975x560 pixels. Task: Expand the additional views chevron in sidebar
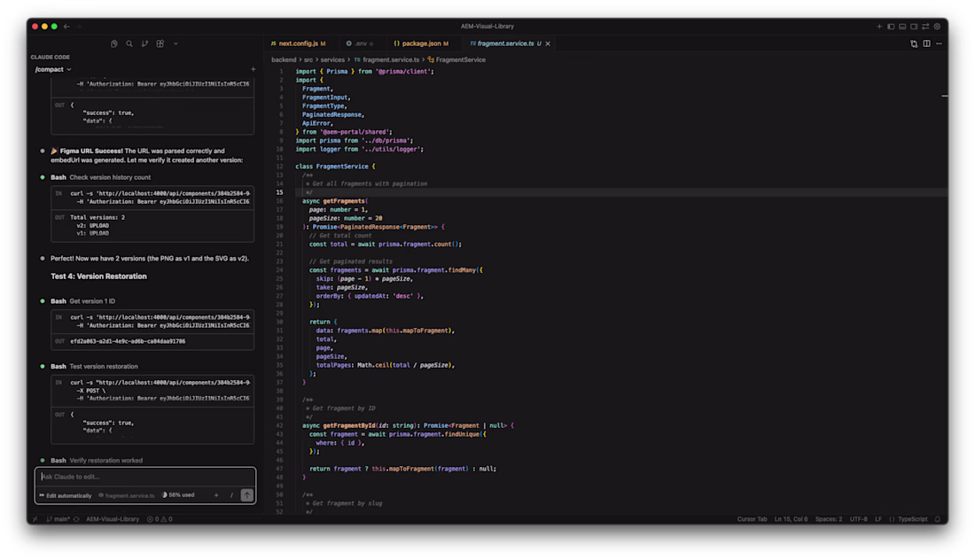click(x=175, y=43)
